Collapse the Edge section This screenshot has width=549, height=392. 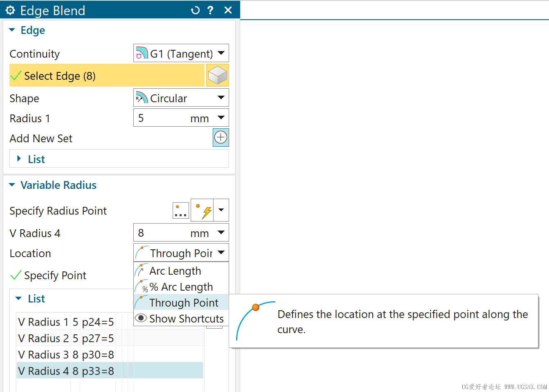[x=12, y=30]
